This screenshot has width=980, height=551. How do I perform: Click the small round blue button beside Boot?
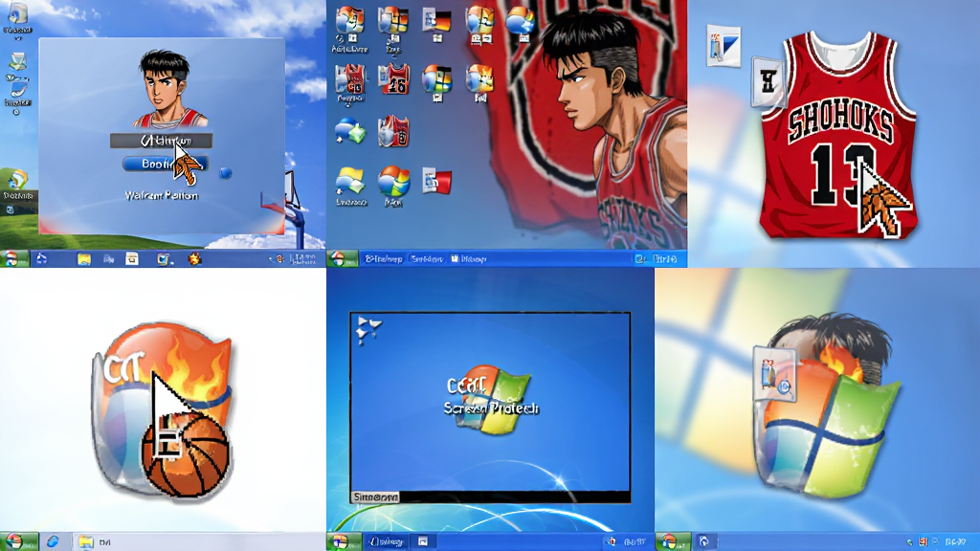[226, 173]
